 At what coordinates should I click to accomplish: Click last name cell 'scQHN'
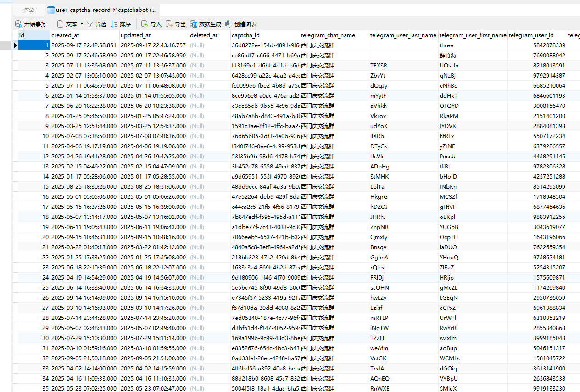tap(404, 287)
